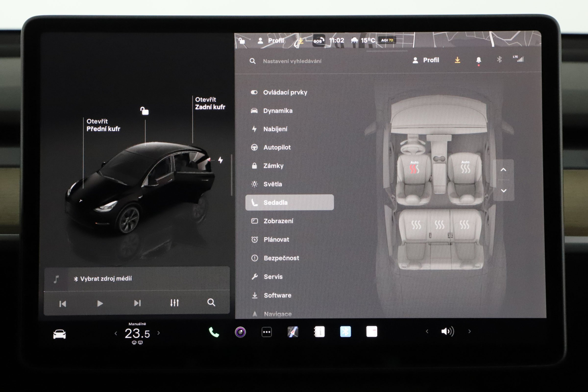This screenshot has width=588, height=392.
Task: Tap the notifications bell icon
Action: 478,60
